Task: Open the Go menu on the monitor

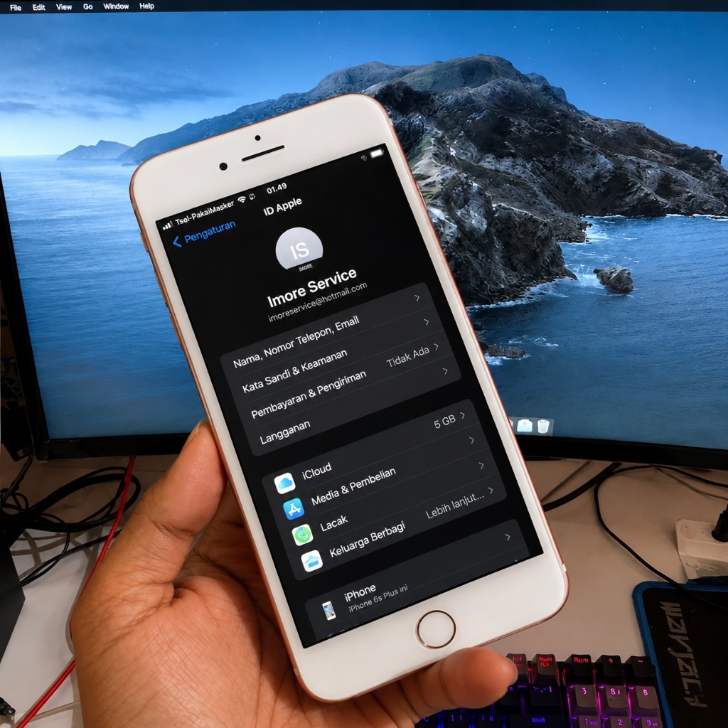Action: [x=87, y=7]
